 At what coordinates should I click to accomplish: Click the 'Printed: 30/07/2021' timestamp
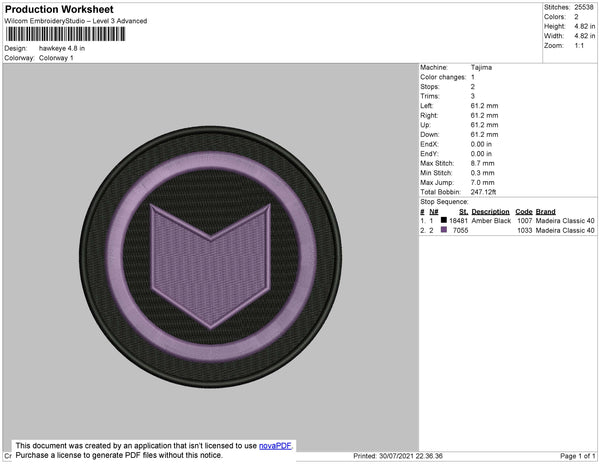[x=398, y=456]
